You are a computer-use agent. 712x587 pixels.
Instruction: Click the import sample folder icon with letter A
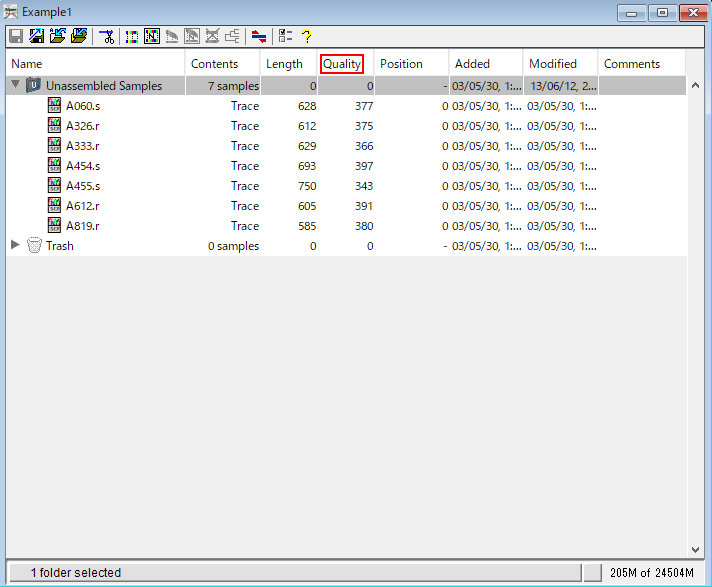pyautogui.click(x=58, y=36)
